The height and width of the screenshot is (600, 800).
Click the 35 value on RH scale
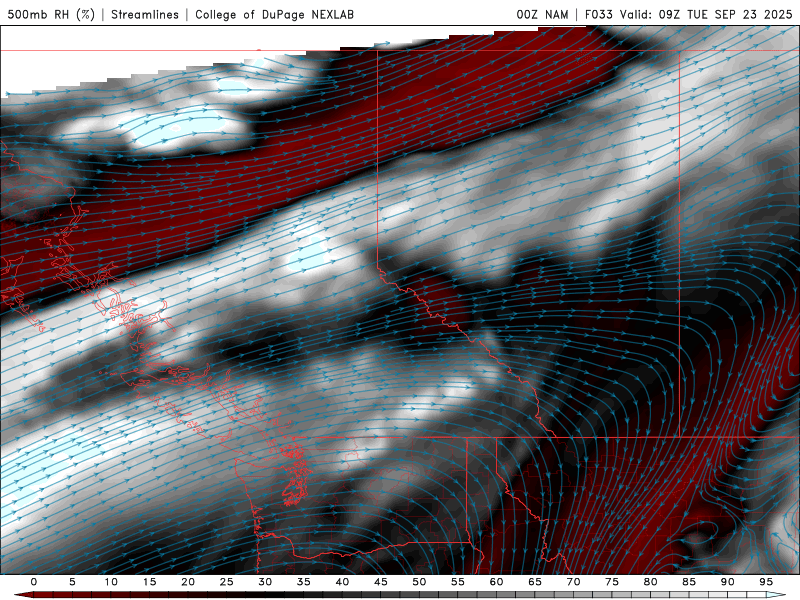pos(304,582)
